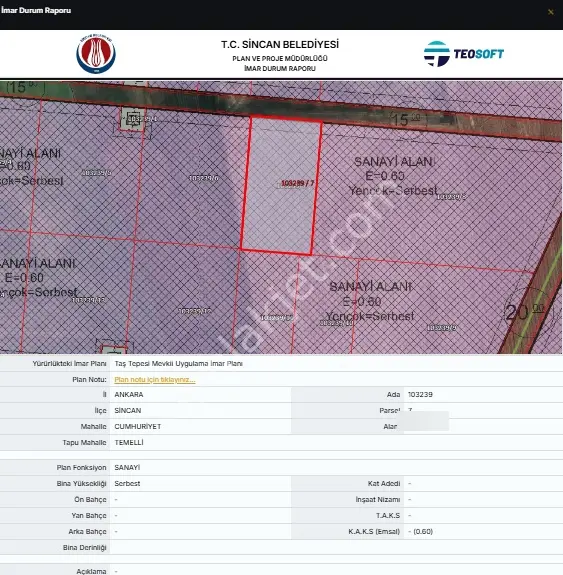Click the 'İmar Durum Raporu' dialog title

(x=36, y=10)
